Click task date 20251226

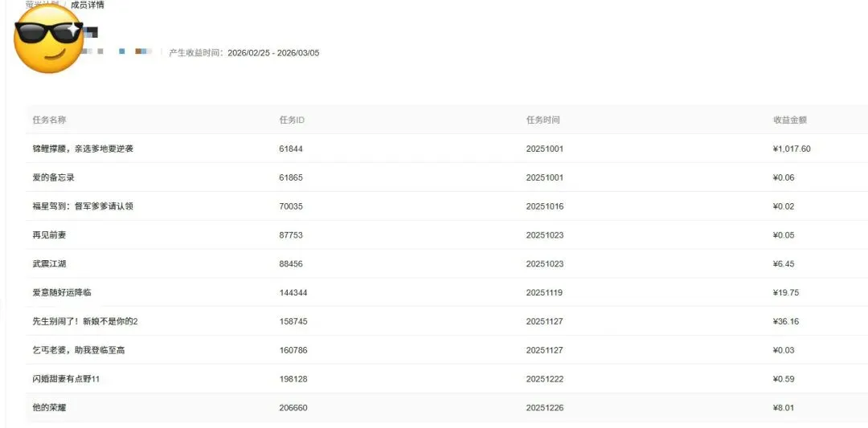click(x=545, y=408)
